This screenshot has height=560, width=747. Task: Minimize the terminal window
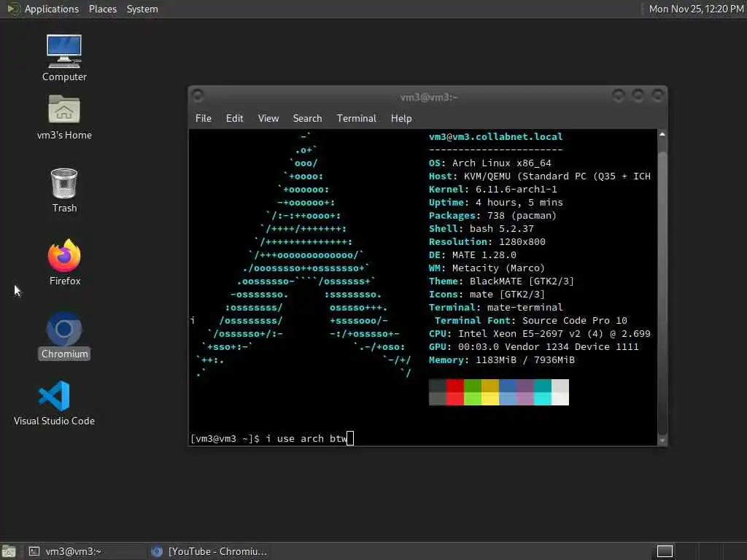coord(618,96)
